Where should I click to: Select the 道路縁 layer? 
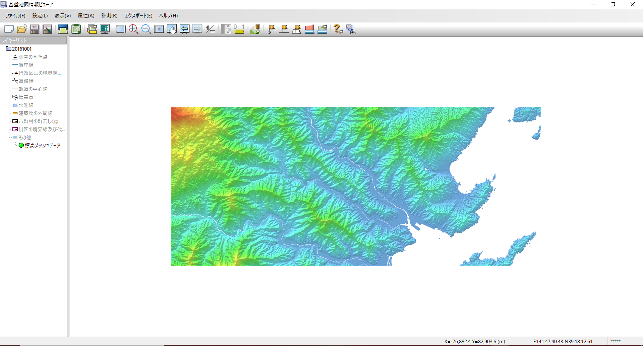[x=26, y=81]
